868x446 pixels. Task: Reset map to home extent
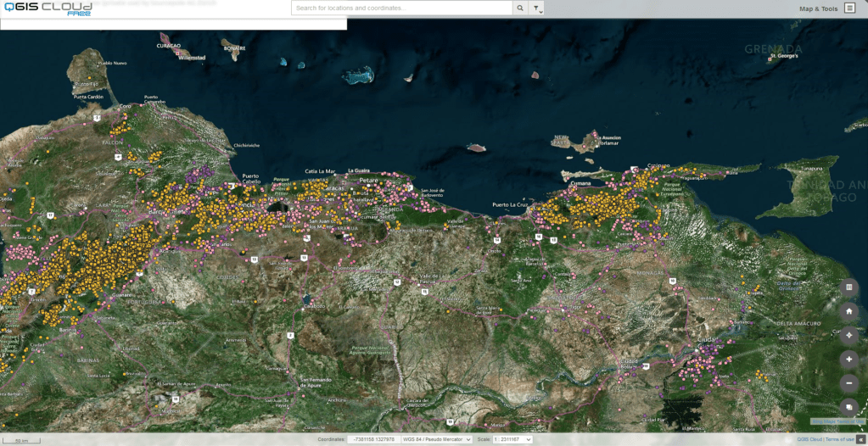[849, 311]
